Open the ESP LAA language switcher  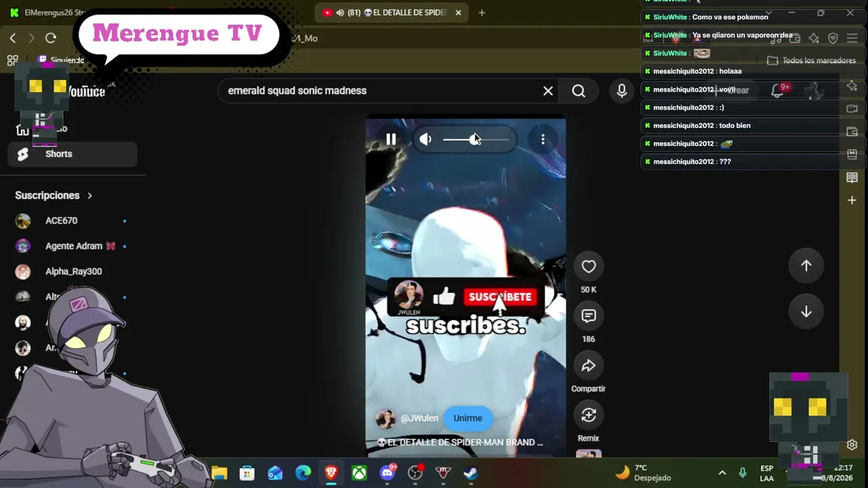click(x=766, y=473)
